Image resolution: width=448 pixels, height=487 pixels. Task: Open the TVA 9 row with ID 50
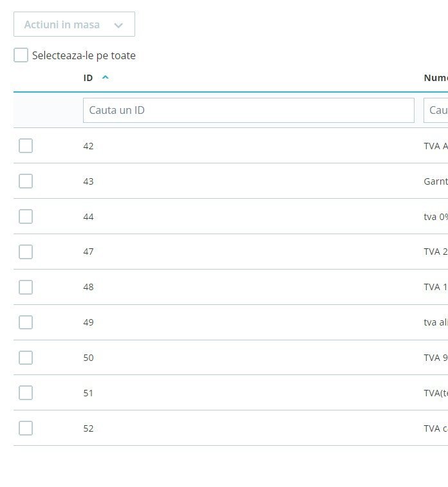click(435, 358)
